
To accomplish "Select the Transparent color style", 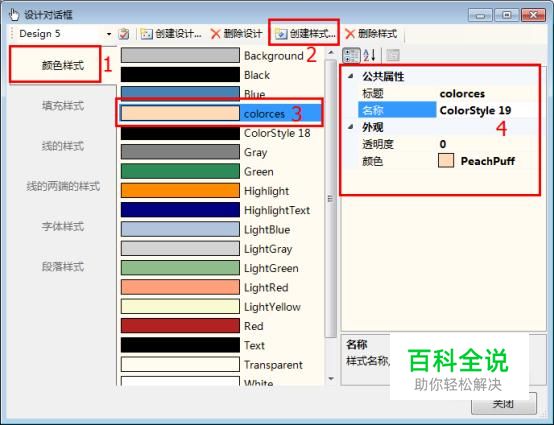I will tap(221, 365).
